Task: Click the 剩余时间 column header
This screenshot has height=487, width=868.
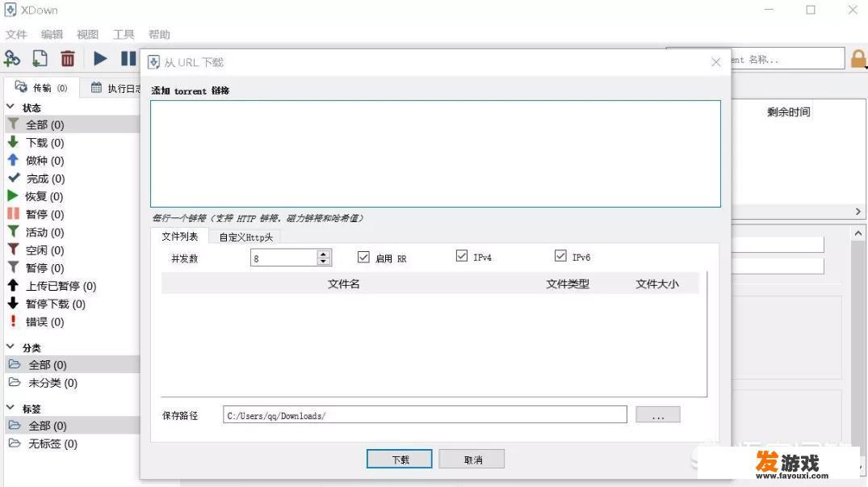Action: point(788,111)
